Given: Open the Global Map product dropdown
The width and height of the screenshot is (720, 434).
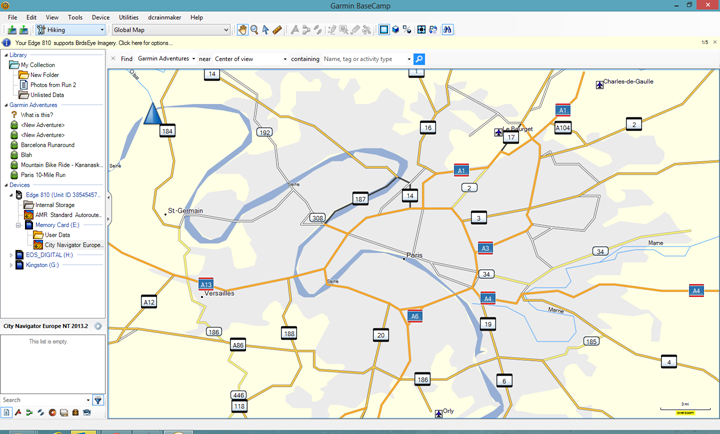Looking at the screenshot, I should click(171, 30).
